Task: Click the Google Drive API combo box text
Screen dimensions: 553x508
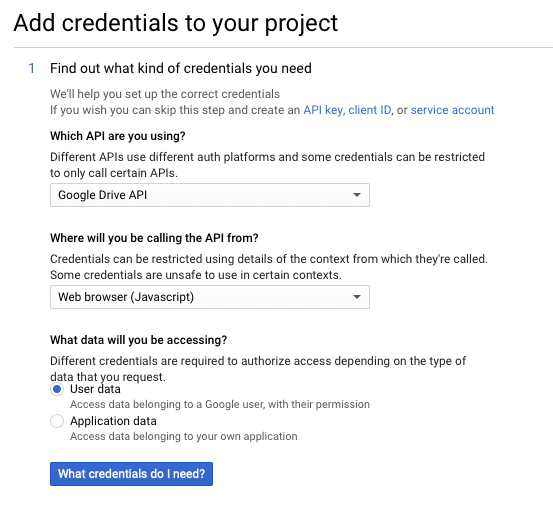Action: [103, 195]
